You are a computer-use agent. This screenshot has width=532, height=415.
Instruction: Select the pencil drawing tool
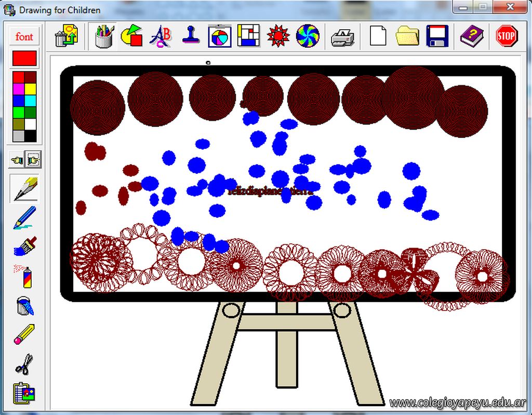point(24,189)
